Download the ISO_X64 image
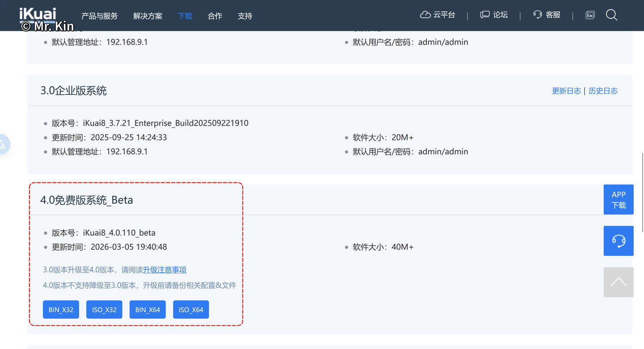 (191, 310)
